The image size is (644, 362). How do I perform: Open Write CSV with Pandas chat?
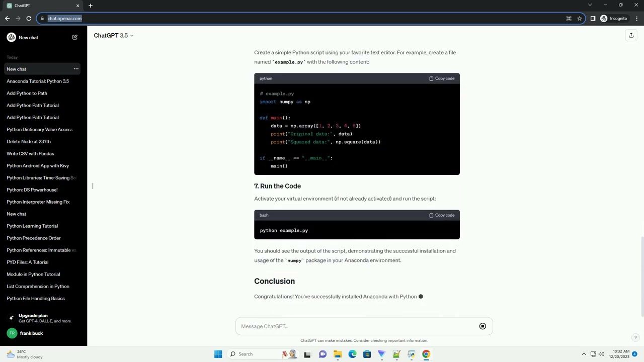(x=30, y=153)
